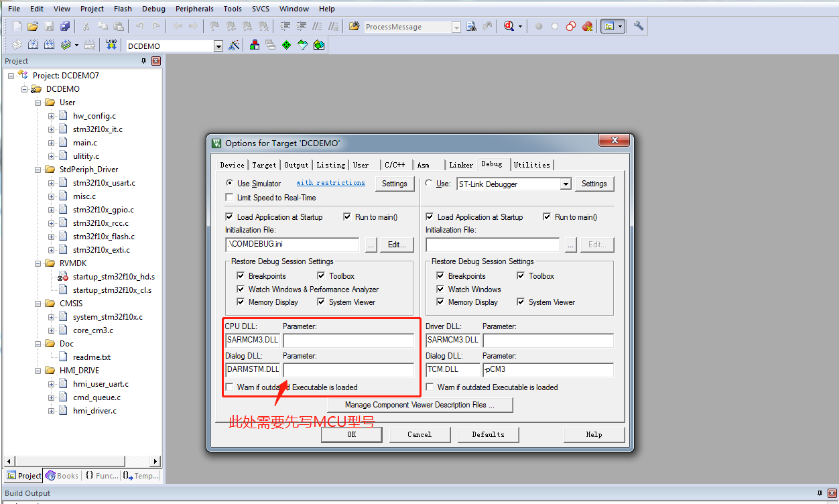Click the Open file toolbar icon
The width and height of the screenshot is (839, 504).
pyautogui.click(x=33, y=27)
